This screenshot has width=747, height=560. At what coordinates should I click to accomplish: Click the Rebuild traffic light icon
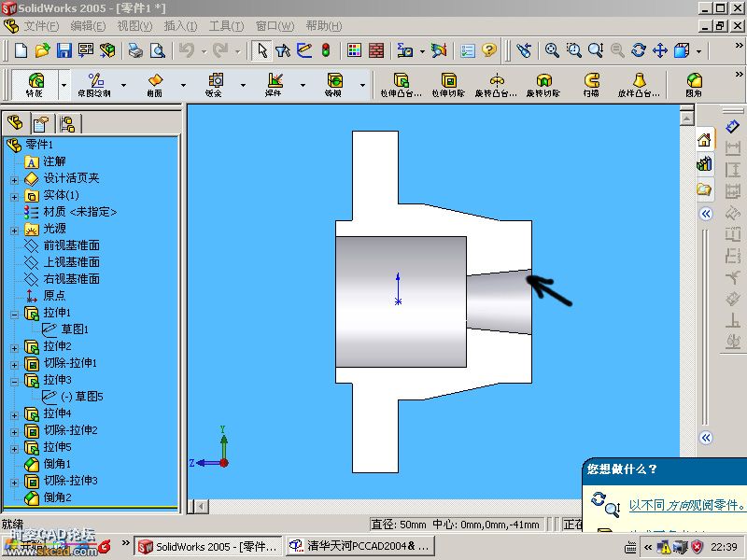pyautogui.click(x=326, y=50)
